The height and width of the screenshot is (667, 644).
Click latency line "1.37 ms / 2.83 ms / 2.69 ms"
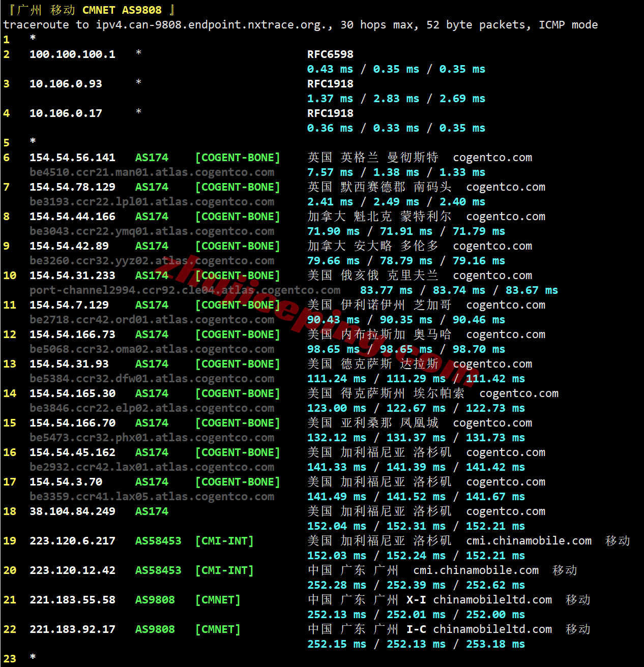[x=396, y=99]
